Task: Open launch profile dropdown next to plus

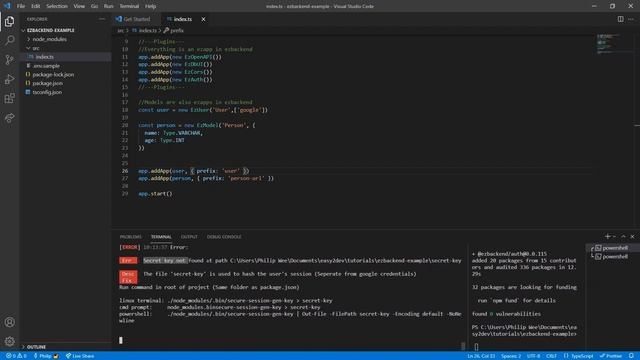Action: (614, 236)
